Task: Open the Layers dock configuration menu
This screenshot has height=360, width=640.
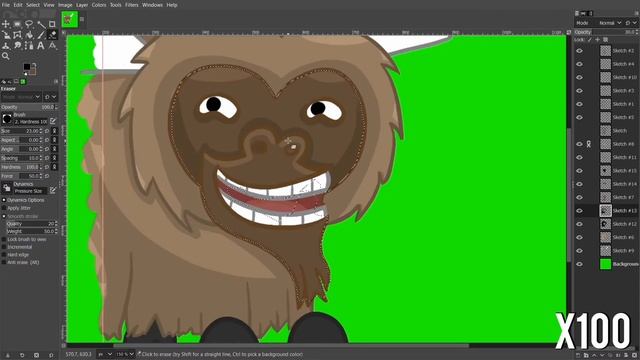Action: (636, 13)
